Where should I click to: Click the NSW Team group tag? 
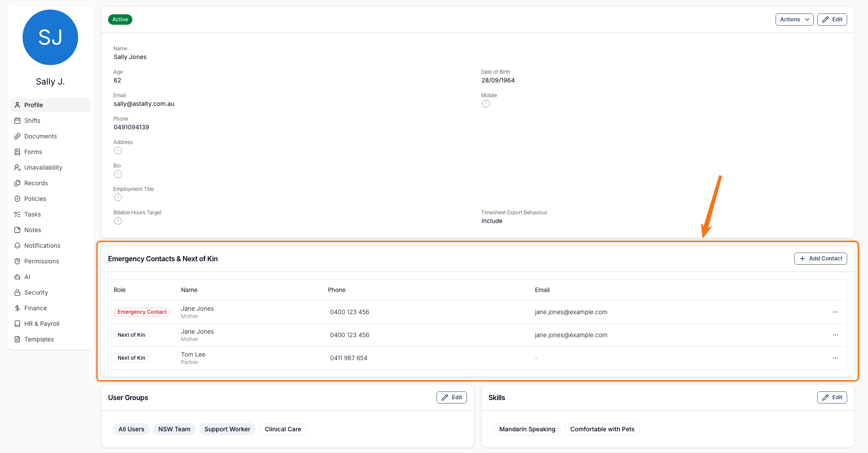click(174, 429)
